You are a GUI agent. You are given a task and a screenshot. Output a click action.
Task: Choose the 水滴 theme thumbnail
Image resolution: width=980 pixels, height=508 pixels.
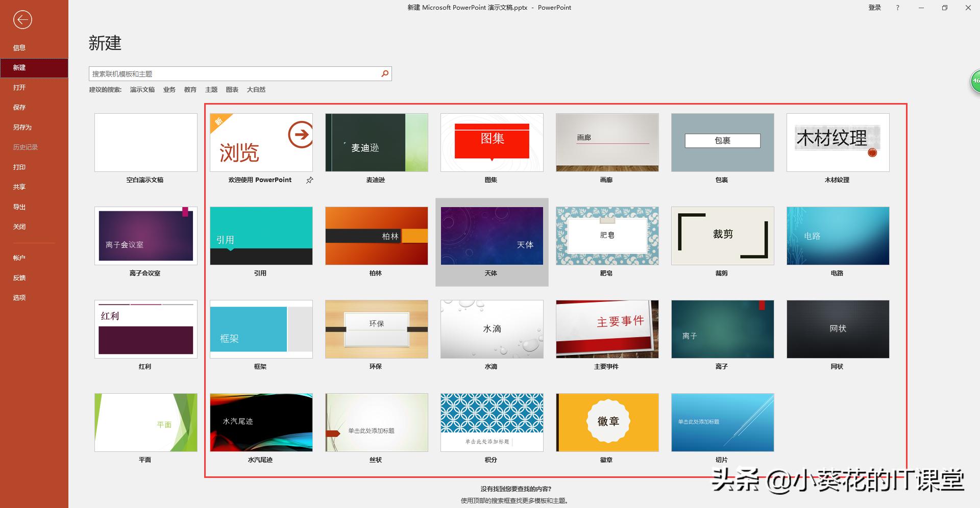click(492, 329)
